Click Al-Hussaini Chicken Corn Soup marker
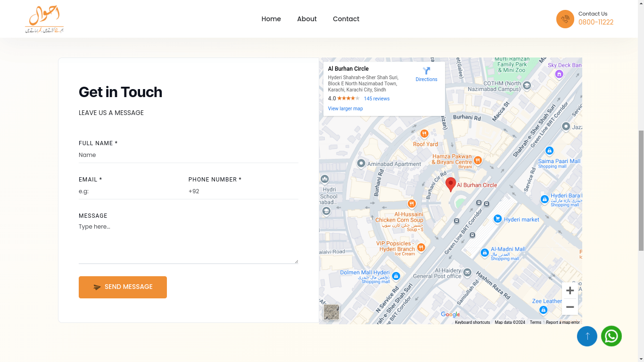Viewport: 644px width, 362px height. (412, 204)
